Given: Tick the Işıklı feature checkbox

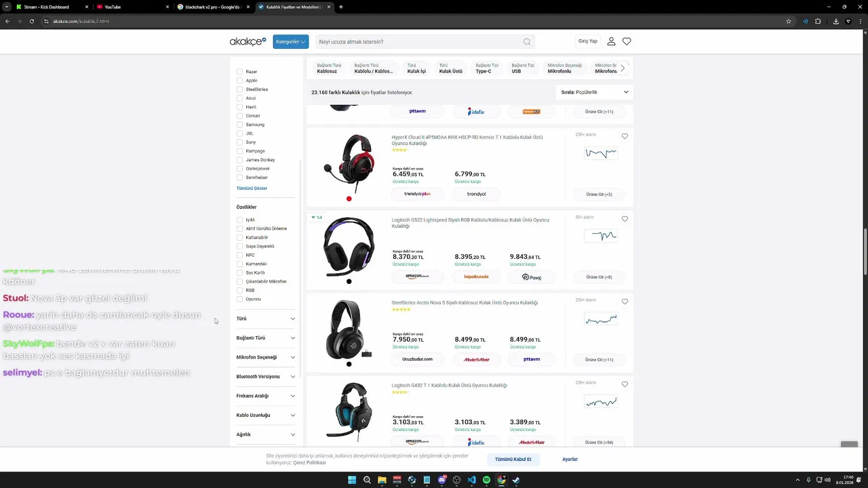Looking at the screenshot, I should (239, 220).
